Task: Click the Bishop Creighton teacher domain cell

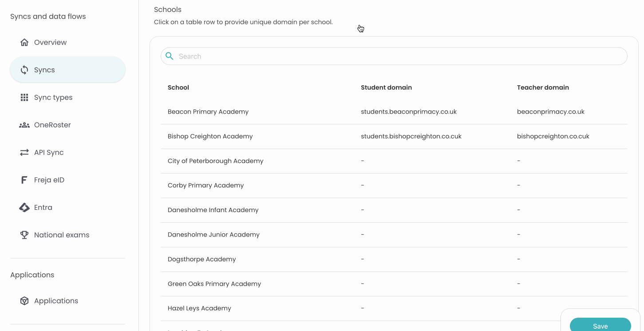Action: [553, 137]
